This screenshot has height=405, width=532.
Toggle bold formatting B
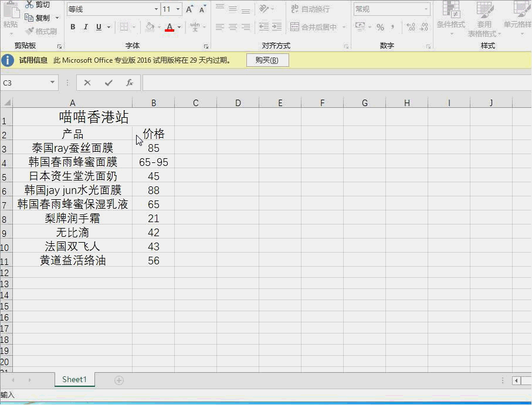[x=73, y=27]
